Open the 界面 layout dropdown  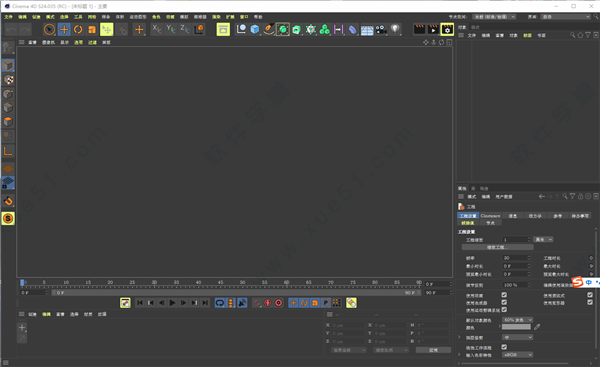(x=566, y=17)
